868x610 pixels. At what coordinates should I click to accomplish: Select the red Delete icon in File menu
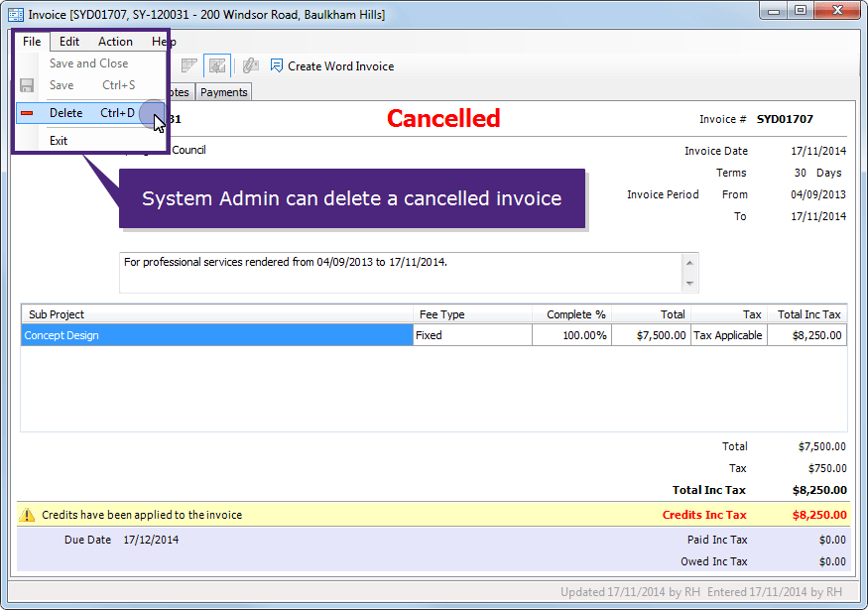pos(29,113)
